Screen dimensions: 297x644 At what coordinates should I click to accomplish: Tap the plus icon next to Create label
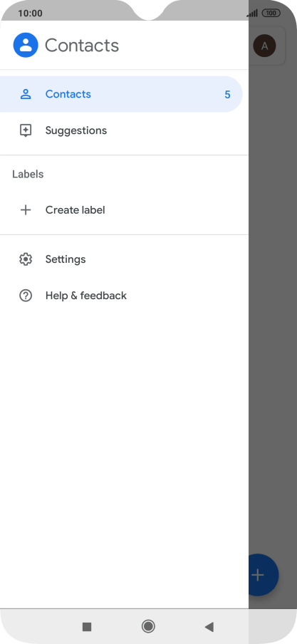pyautogui.click(x=26, y=210)
